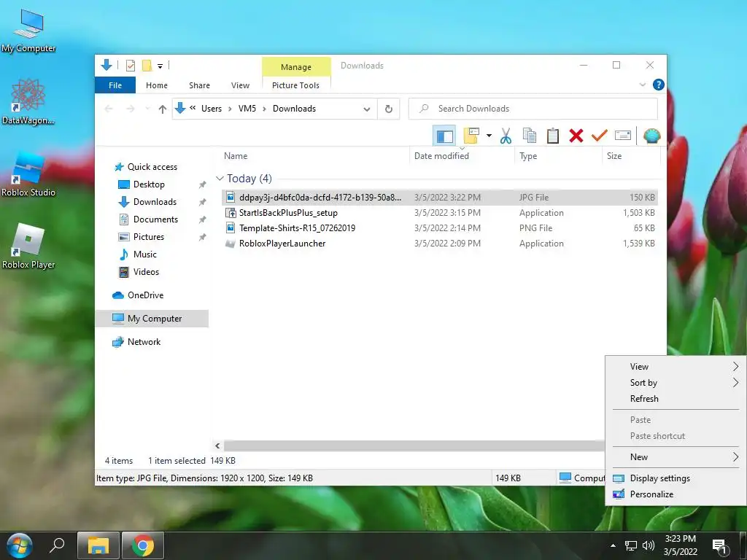Open the View submenu in context menu
Viewport: 747px width, 560px height.
coord(676,367)
